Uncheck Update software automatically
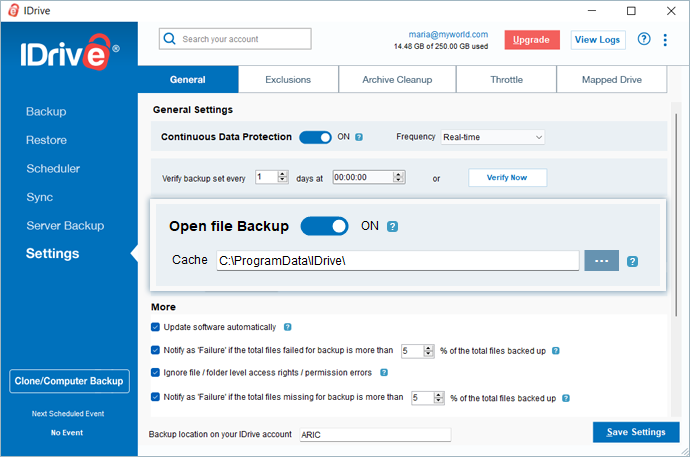 tap(155, 327)
